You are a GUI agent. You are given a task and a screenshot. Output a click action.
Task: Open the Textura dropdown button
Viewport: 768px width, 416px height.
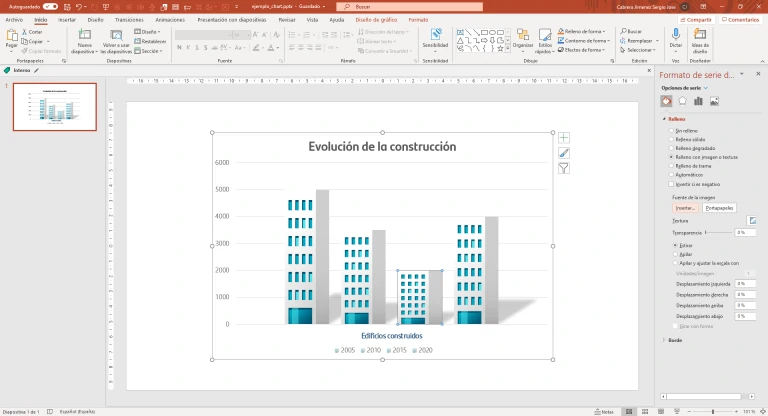click(x=752, y=219)
